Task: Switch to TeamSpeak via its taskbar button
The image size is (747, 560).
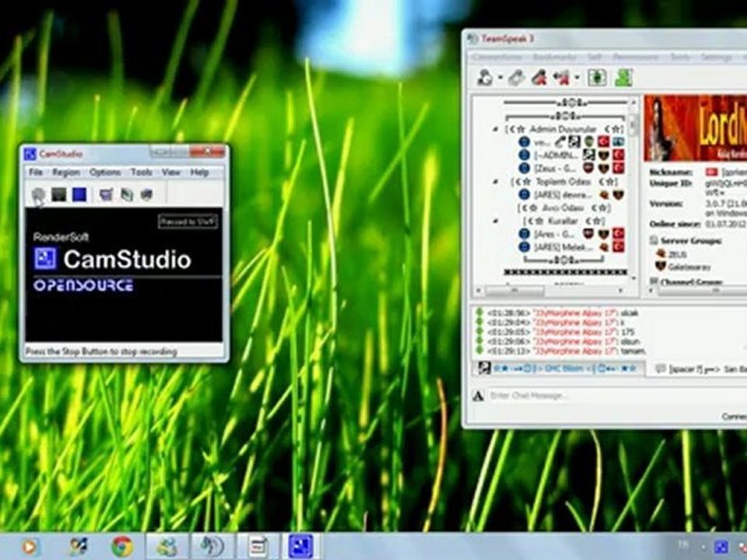Action: [212, 546]
